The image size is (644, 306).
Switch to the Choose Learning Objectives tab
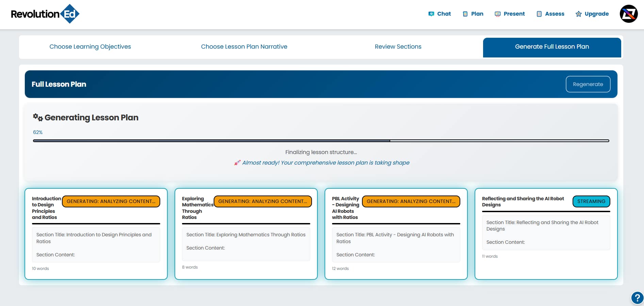pyautogui.click(x=90, y=47)
